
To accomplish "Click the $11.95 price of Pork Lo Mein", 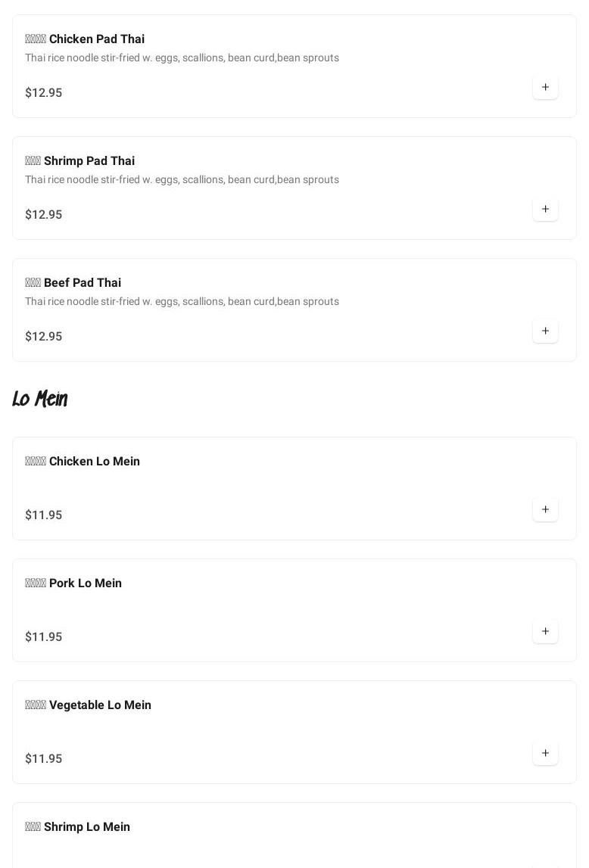I will coord(44,637).
